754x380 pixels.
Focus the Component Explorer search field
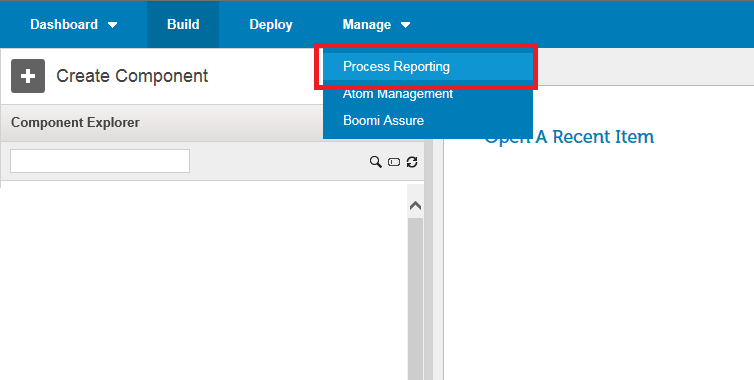[100, 161]
